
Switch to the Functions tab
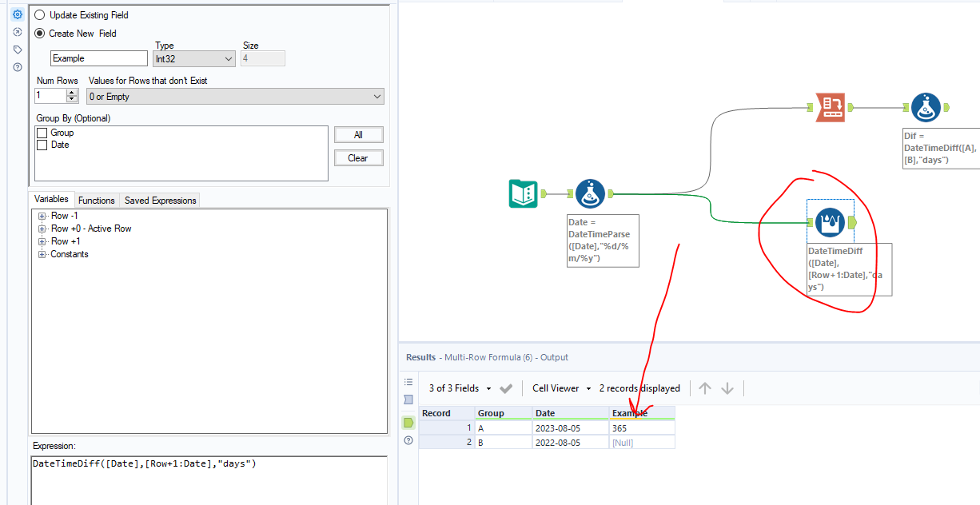(x=97, y=201)
